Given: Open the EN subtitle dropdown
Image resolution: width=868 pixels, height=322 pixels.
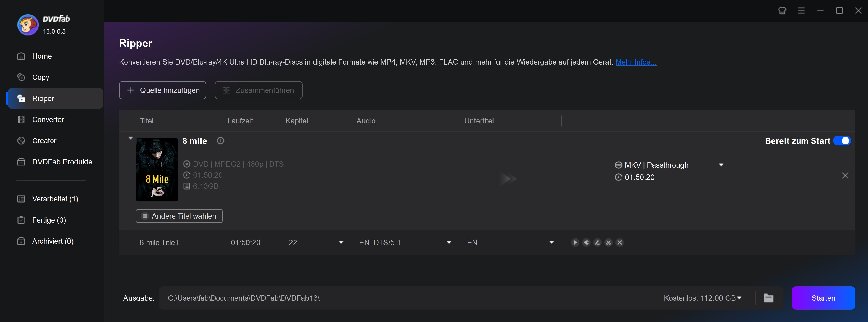Looking at the screenshot, I should [552, 242].
